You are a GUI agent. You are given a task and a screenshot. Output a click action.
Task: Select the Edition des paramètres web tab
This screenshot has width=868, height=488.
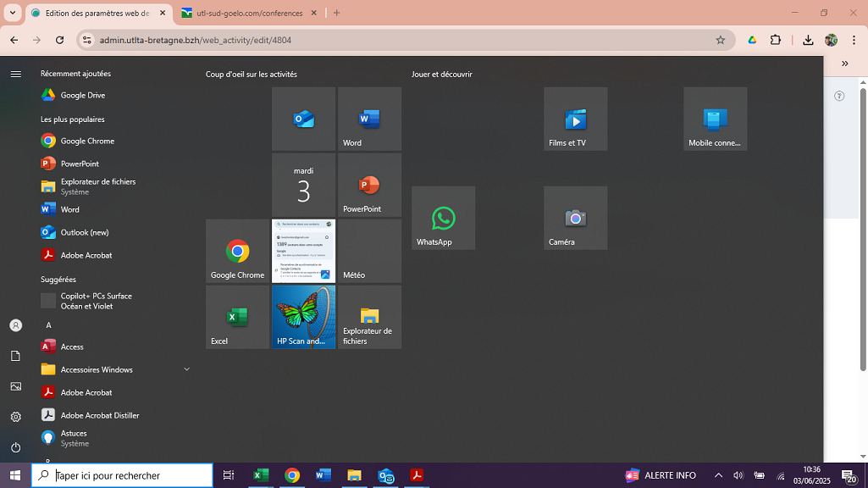(97, 13)
